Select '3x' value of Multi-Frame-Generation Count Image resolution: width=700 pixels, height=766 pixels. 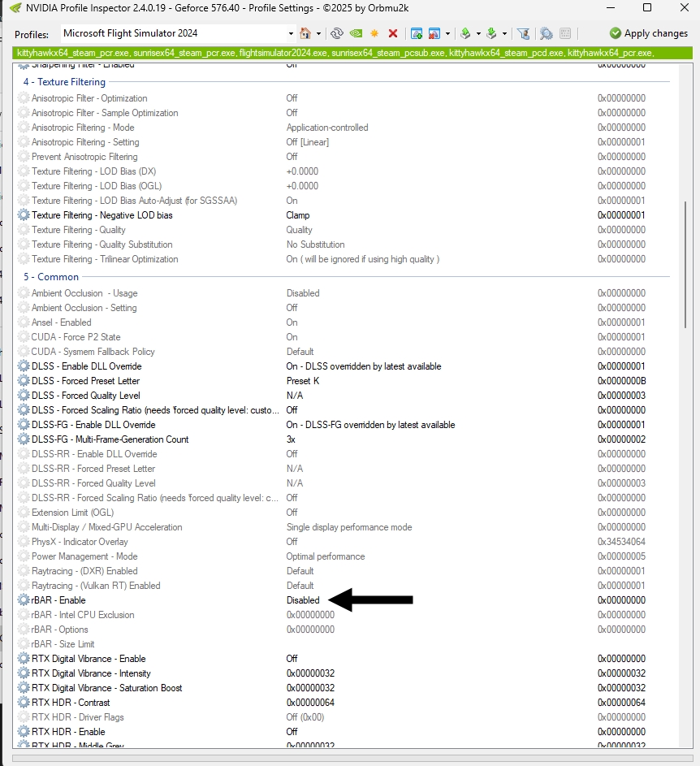tap(291, 439)
